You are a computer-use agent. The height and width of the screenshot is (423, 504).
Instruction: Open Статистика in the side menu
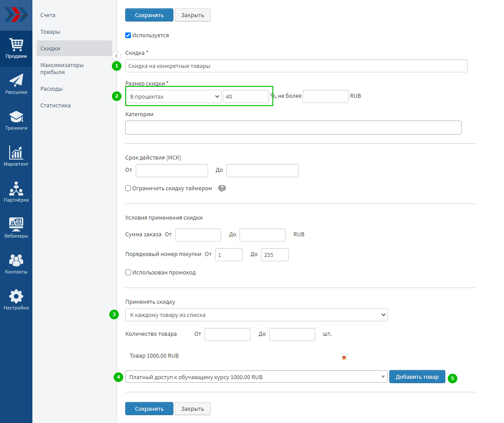[56, 106]
